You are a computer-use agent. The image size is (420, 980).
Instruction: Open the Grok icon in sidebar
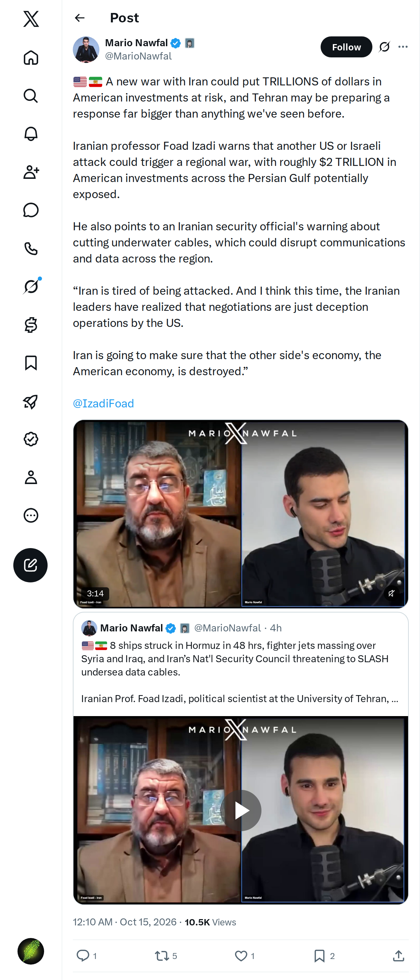point(31,286)
